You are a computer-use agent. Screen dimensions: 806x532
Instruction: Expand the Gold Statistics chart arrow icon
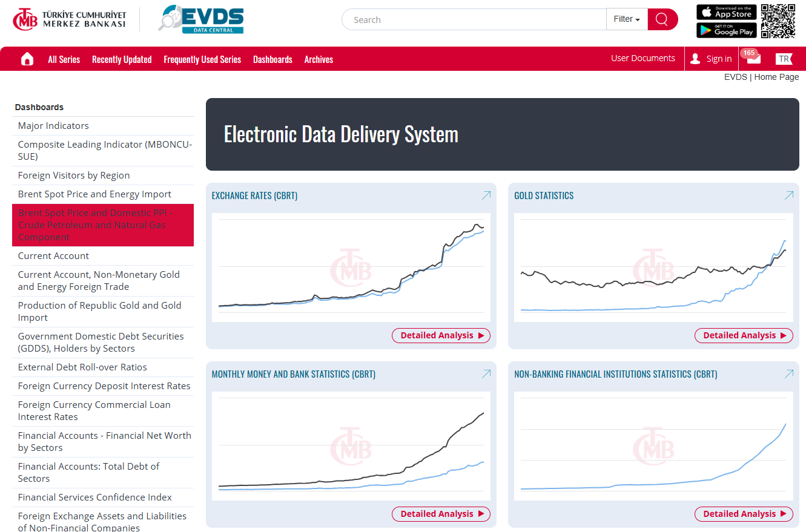tap(788, 195)
